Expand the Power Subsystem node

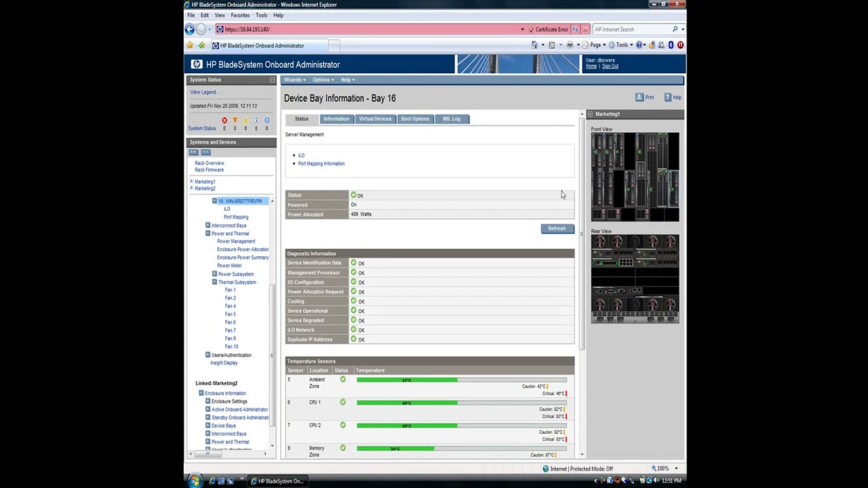click(214, 274)
